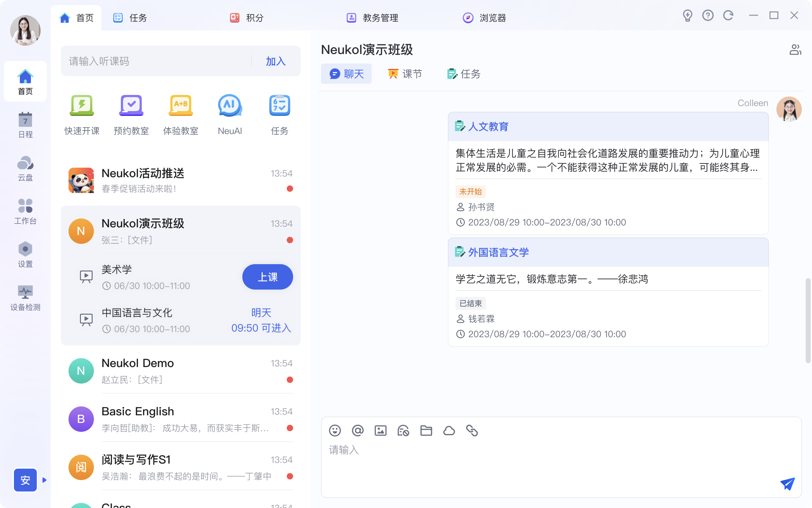Select the 任务 tab in class panel

pyautogui.click(x=464, y=74)
